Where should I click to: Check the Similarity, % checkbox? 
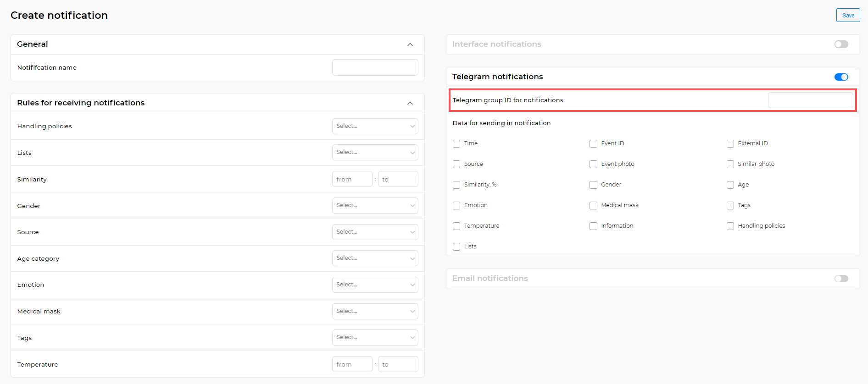coord(456,185)
